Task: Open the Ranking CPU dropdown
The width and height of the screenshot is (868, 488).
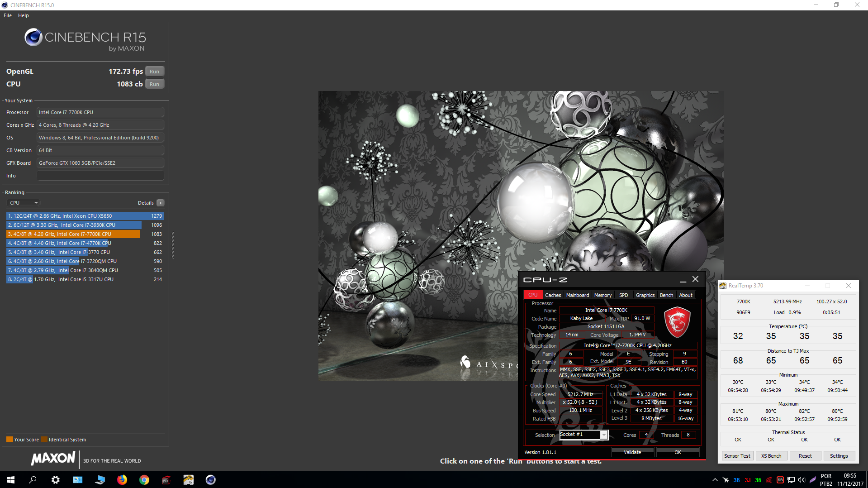Action: pyautogui.click(x=24, y=203)
